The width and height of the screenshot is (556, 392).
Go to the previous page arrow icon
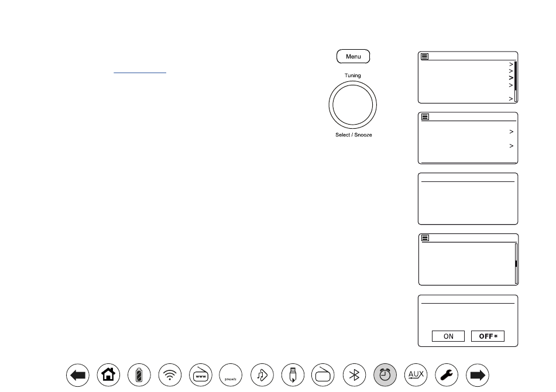tap(78, 375)
